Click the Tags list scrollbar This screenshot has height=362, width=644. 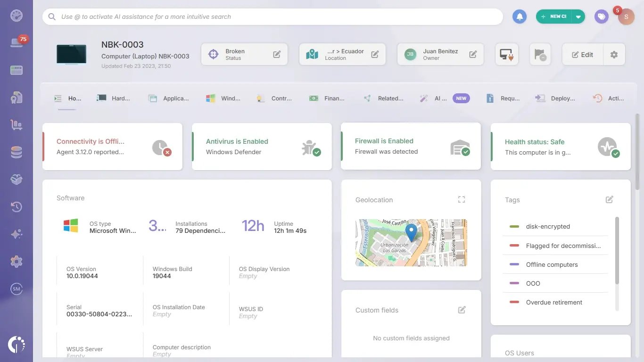(617, 250)
